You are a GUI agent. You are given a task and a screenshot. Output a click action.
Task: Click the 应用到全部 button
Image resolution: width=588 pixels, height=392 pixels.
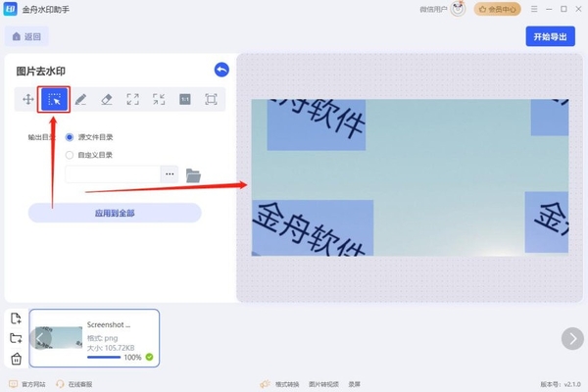point(115,213)
